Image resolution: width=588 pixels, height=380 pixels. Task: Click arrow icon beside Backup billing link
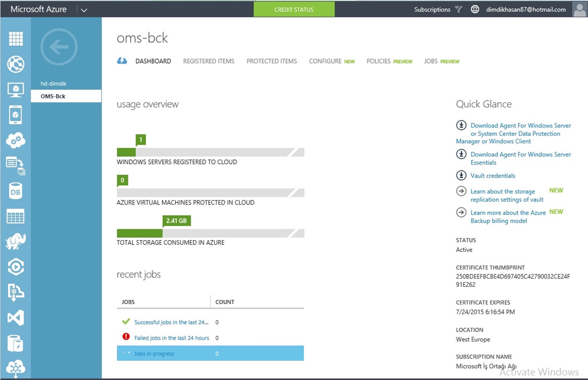pos(461,212)
